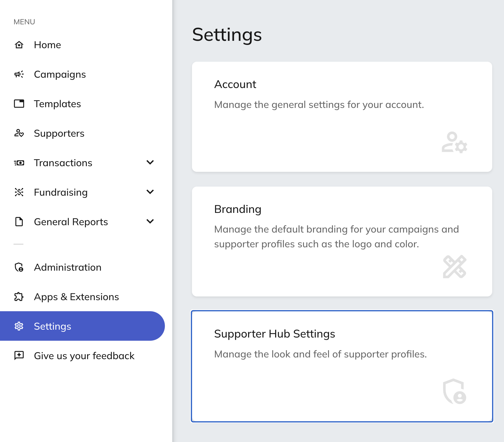504x442 pixels.
Task: Click the Supporters person-heart icon
Action: pyautogui.click(x=19, y=133)
